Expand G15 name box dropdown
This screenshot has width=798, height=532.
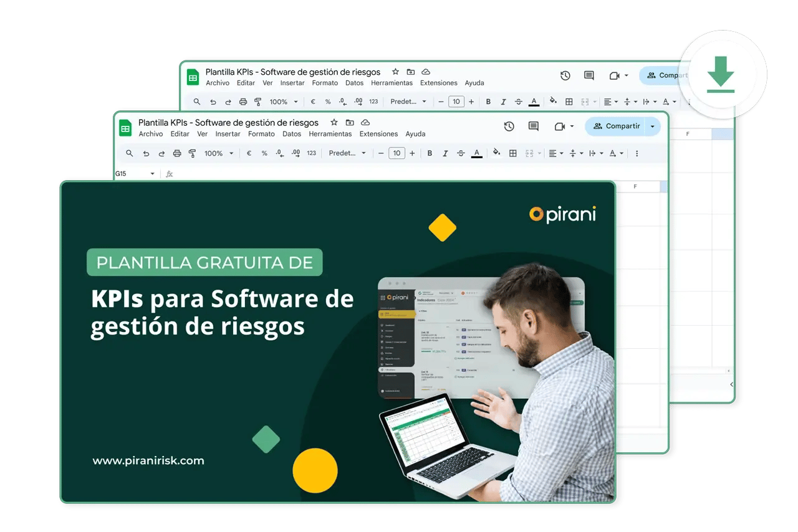click(x=152, y=174)
